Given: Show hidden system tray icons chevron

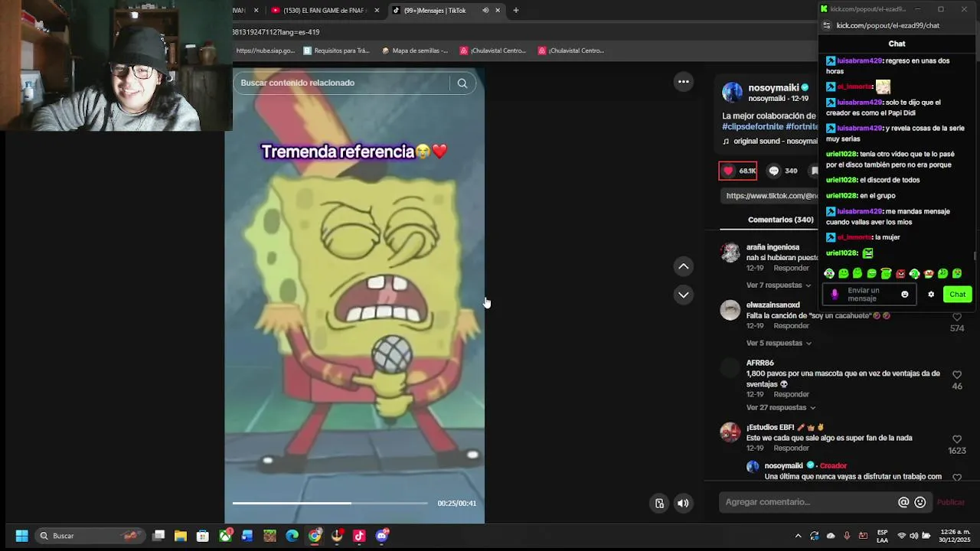Looking at the screenshot, I should 798,536.
